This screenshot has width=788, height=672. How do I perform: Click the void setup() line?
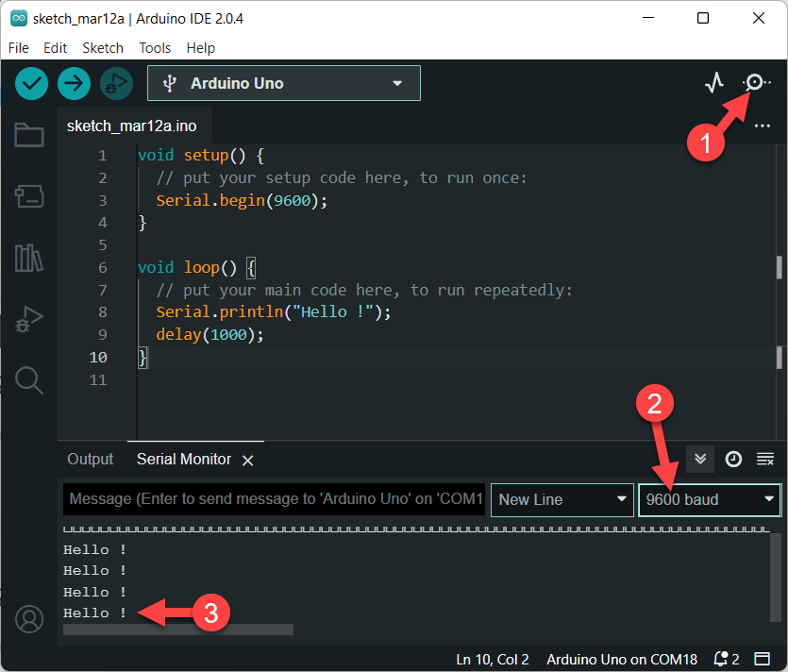[x=201, y=156]
